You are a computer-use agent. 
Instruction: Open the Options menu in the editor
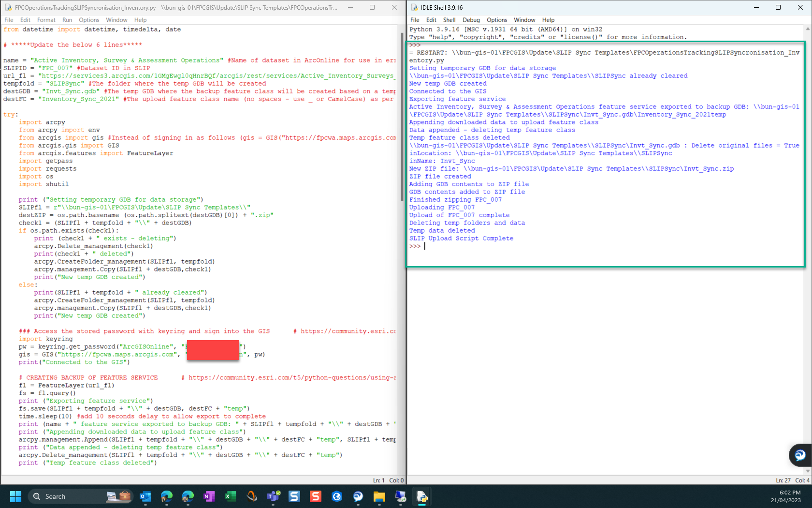tap(89, 20)
